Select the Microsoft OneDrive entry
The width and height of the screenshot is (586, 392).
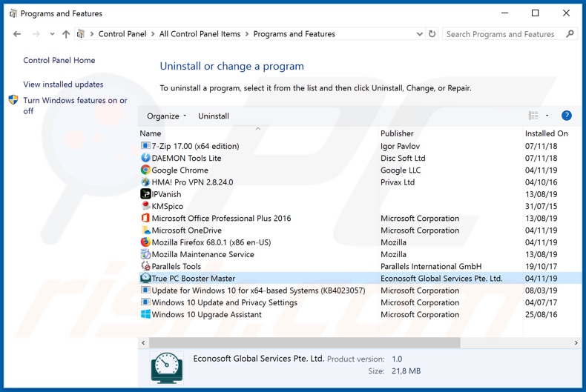tap(361, 230)
